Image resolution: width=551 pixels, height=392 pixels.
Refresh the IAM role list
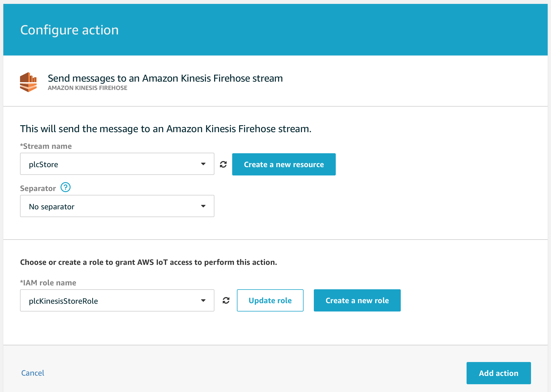point(226,300)
